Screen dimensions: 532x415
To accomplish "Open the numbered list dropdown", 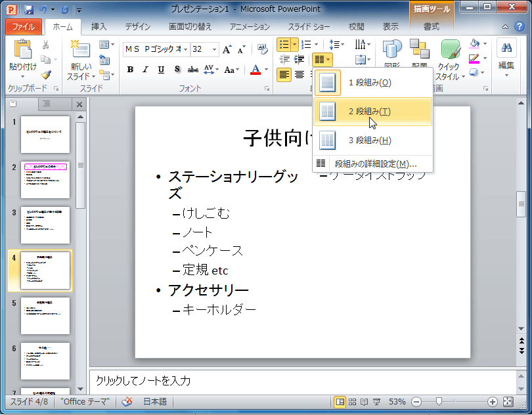I will coord(316,45).
